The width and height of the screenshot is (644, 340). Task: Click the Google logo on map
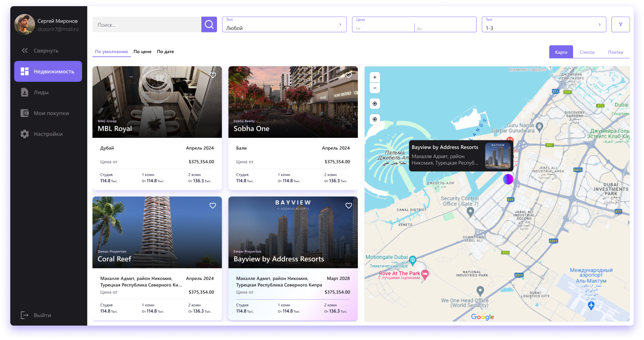pos(483,317)
